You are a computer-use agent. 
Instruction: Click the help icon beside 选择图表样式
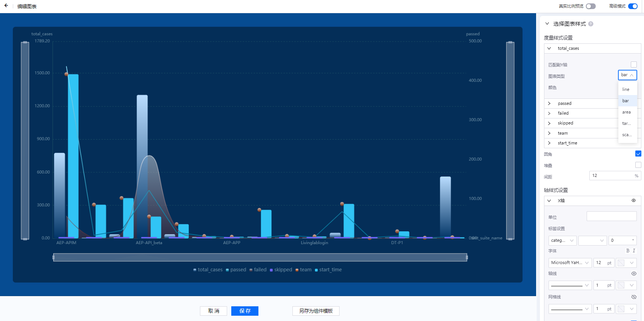[x=591, y=24]
